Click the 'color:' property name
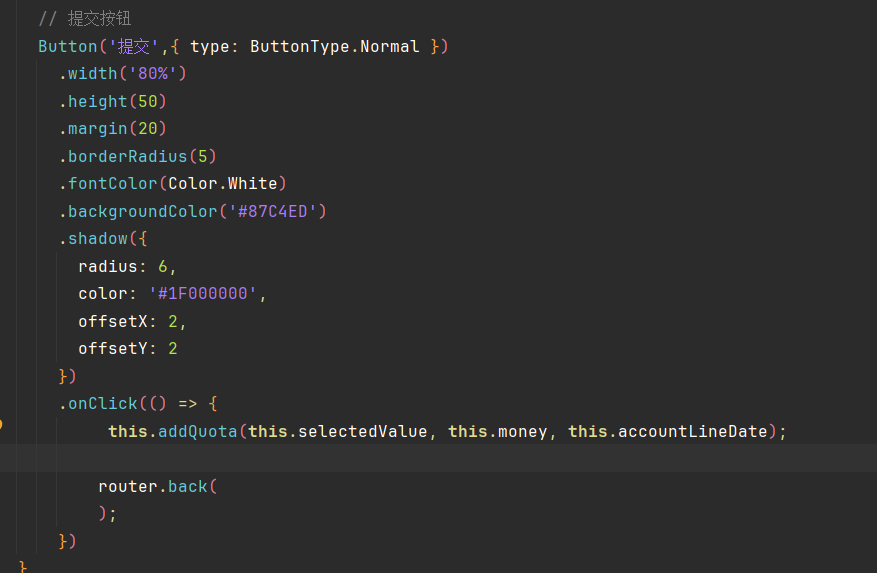Image resolution: width=877 pixels, height=573 pixels. pos(107,294)
